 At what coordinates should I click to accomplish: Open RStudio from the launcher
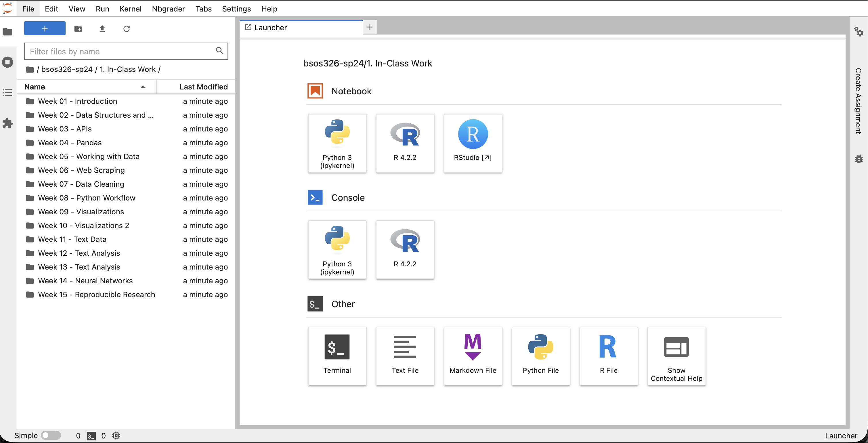pyautogui.click(x=473, y=143)
